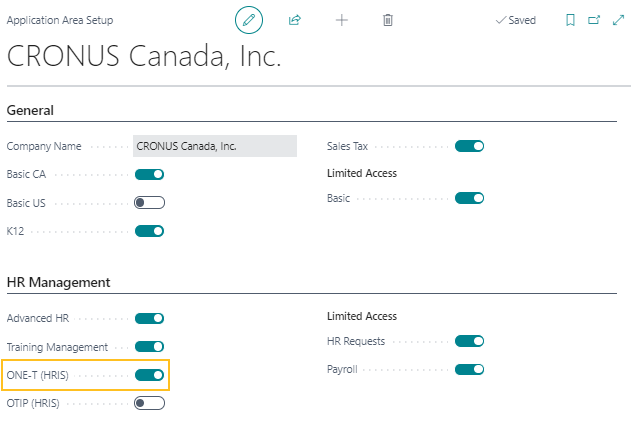The width and height of the screenshot is (639, 422).
Task: Click the Application Area Setup caption
Action: (x=60, y=20)
